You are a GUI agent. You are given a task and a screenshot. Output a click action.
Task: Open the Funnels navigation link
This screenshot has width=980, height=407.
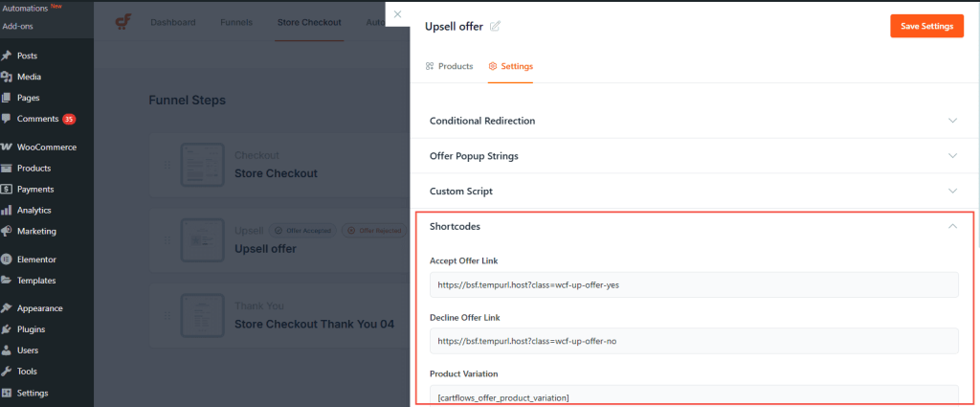(236, 23)
